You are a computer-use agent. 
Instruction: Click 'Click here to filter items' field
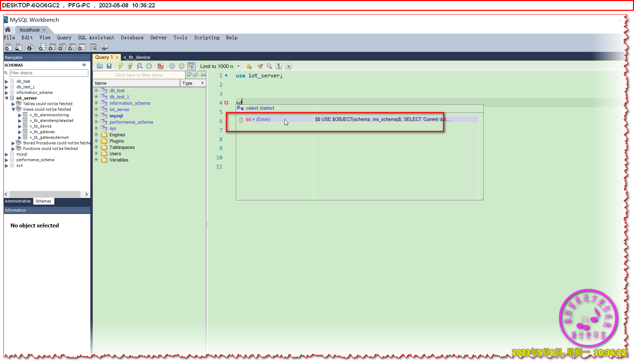coord(139,75)
